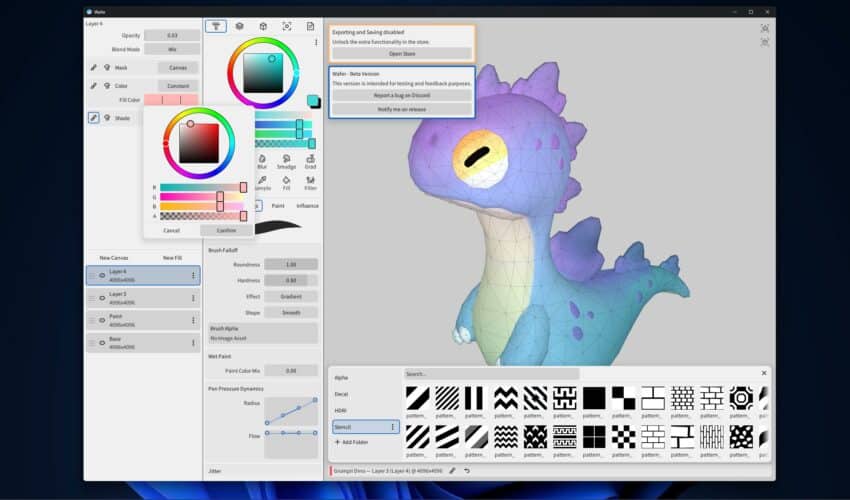Viewport: 850px width, 500px height.
Task: Open the Blend Mode dropdown set to Mix
Action: pos(172,48)
